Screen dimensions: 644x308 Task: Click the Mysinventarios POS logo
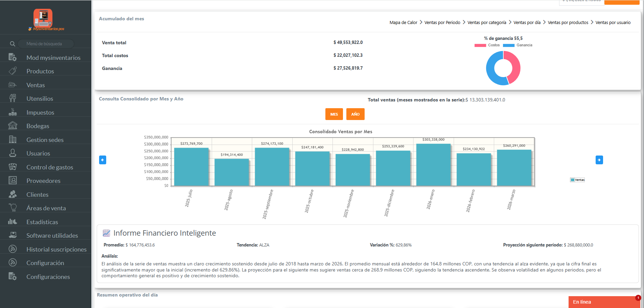click(43, 19)
